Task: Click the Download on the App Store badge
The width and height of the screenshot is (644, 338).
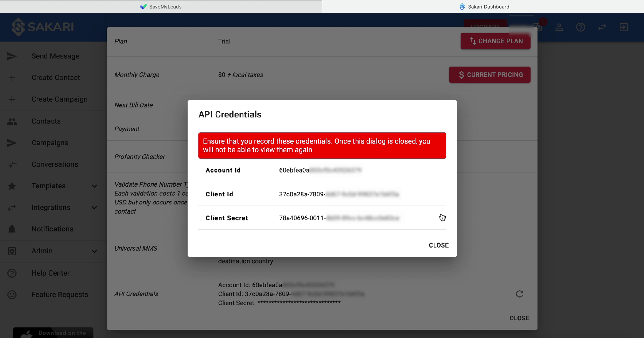Action: pos(53,333)
